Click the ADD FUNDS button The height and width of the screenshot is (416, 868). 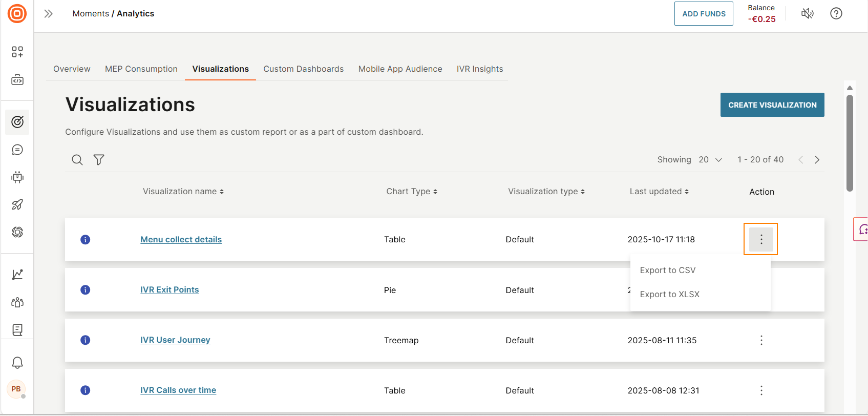click(x=704, y=14)
